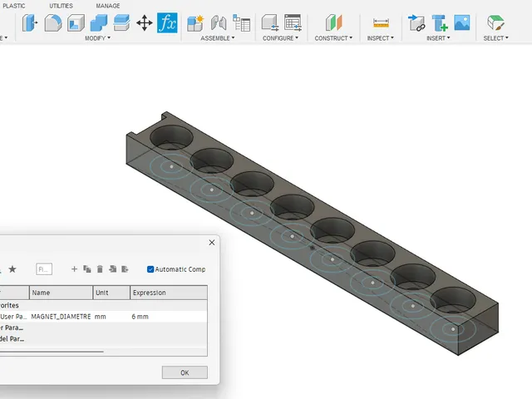Click the Unit column header
The width and height of the screenshot is (532, 399).
tap(111, 293)
